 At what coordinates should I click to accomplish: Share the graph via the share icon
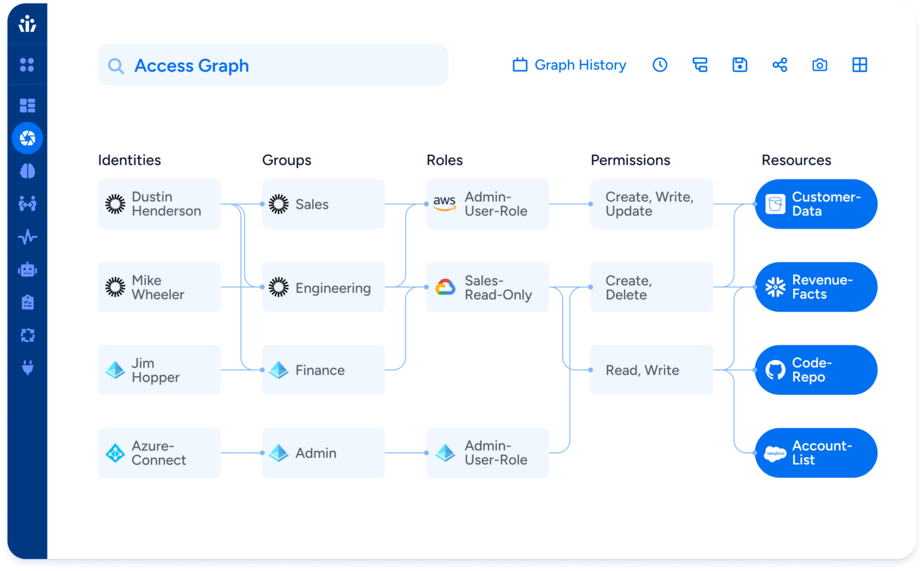[780, 64]
